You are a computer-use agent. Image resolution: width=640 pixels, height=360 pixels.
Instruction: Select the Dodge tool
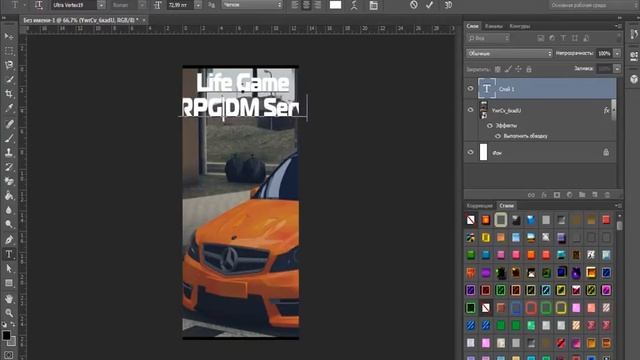tap(9, 224)
